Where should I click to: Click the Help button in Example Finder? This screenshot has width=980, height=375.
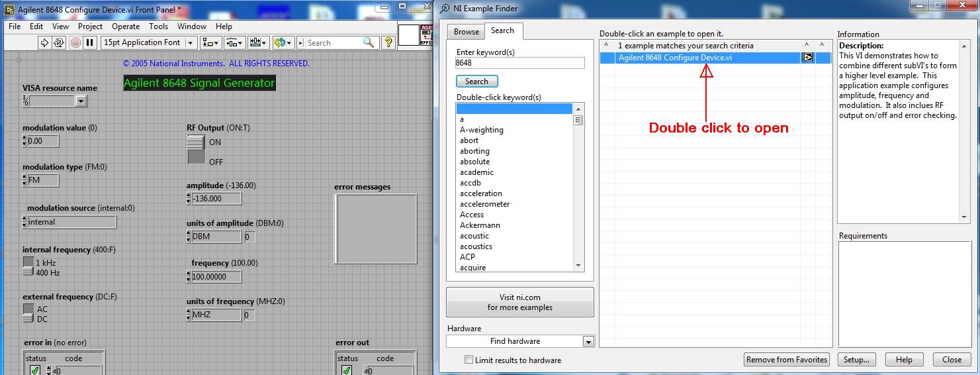click(x=904, y=360)
